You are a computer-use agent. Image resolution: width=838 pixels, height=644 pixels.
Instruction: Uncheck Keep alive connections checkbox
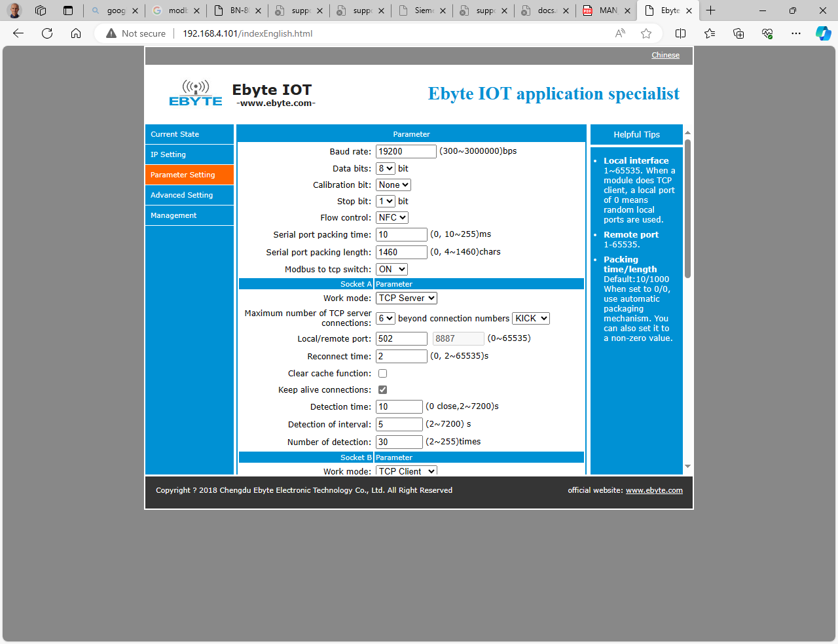click(382, 389)
